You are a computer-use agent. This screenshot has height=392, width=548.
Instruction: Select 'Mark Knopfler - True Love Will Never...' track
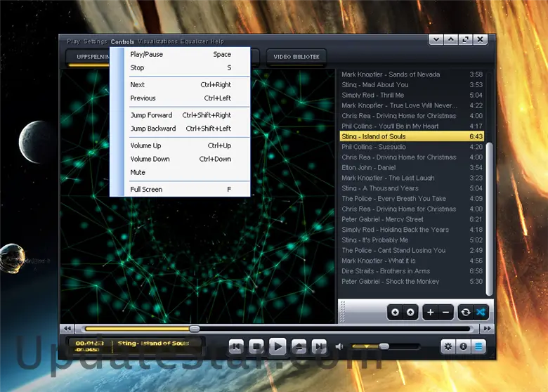click(x=412, y=105)
